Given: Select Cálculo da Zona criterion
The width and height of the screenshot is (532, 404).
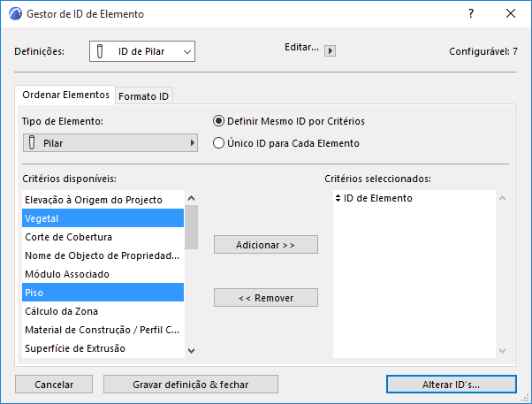Looking at the screenshot, I should click(x=103, y=310).
